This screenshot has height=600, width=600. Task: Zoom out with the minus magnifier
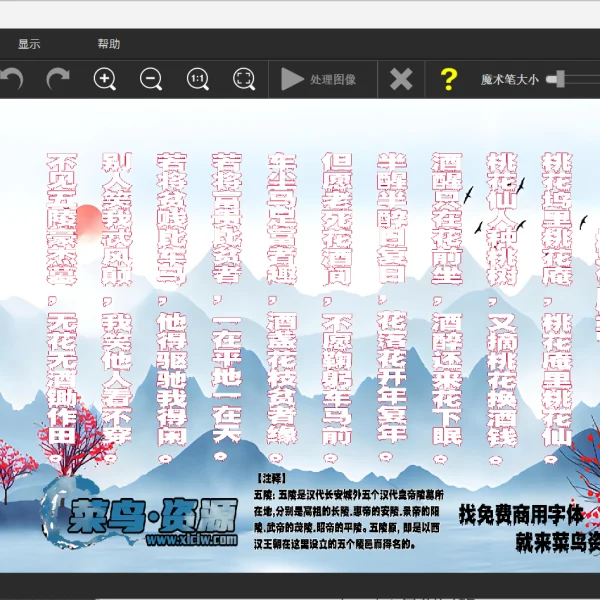tap(151, 79)
